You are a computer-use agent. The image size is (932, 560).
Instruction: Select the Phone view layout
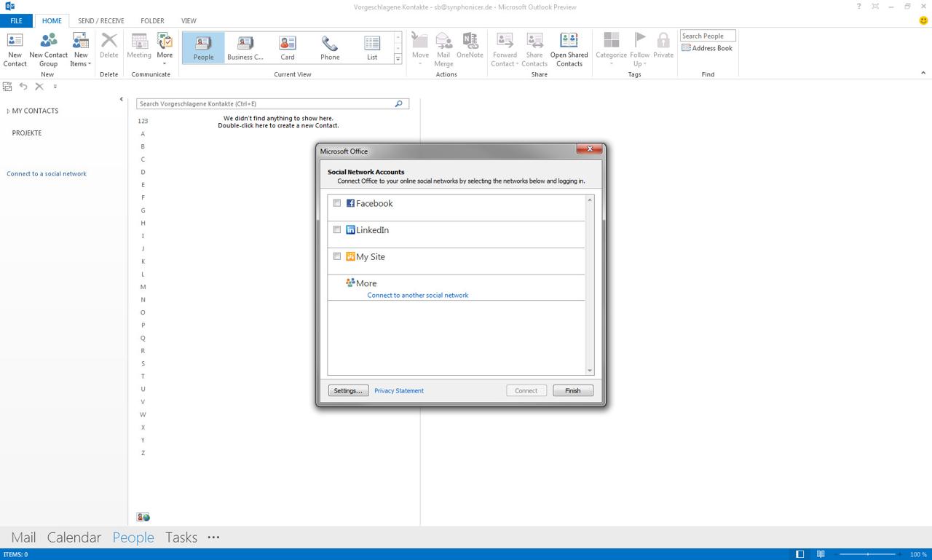point(330,47)
